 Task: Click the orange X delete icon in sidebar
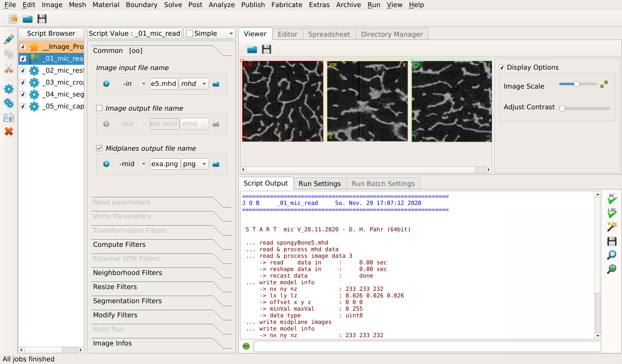pos(8,131)
